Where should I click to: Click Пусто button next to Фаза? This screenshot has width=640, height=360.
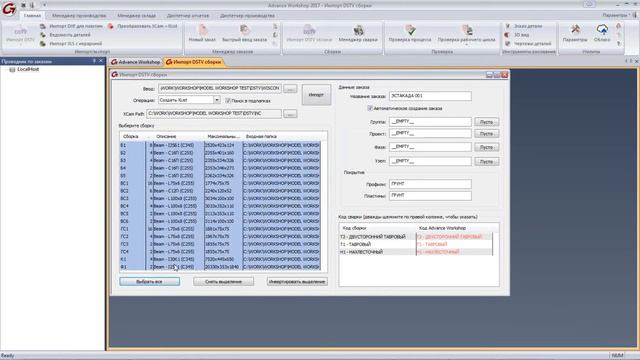coord(487,147)
